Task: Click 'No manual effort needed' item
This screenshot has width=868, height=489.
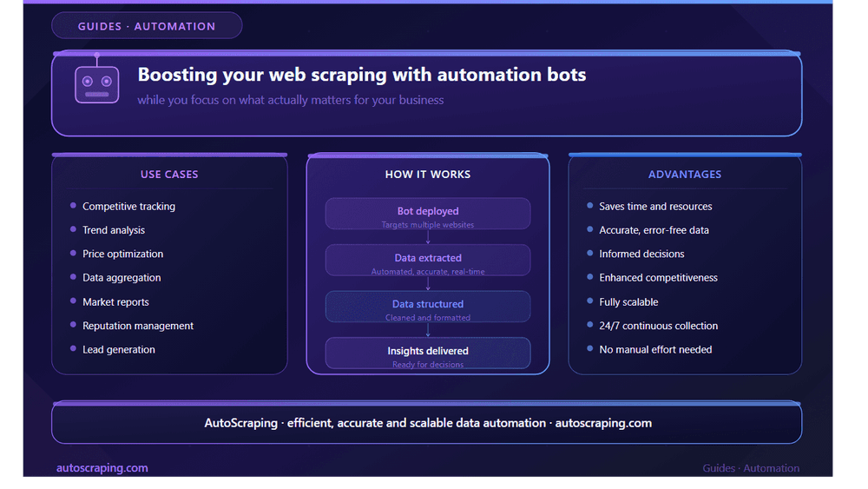Action: 649,350
